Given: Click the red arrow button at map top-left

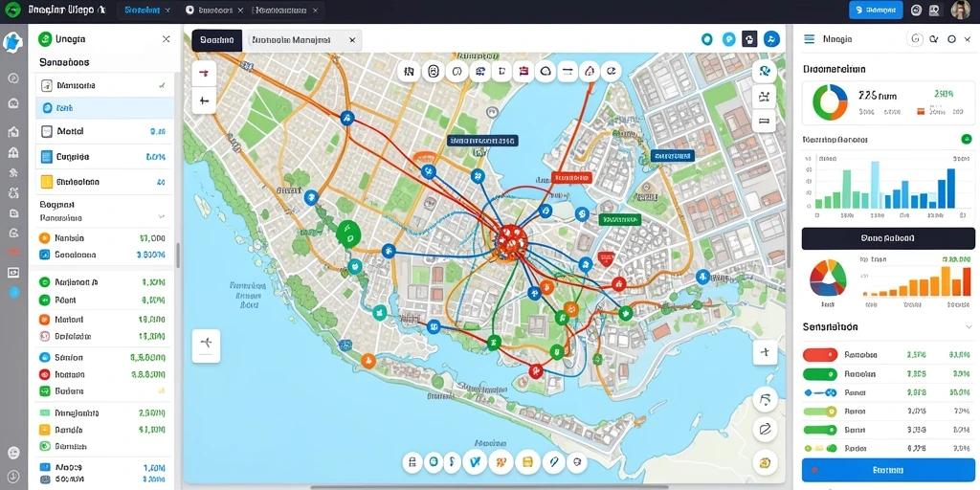Looking at the screenshot, I should (205, 74).
